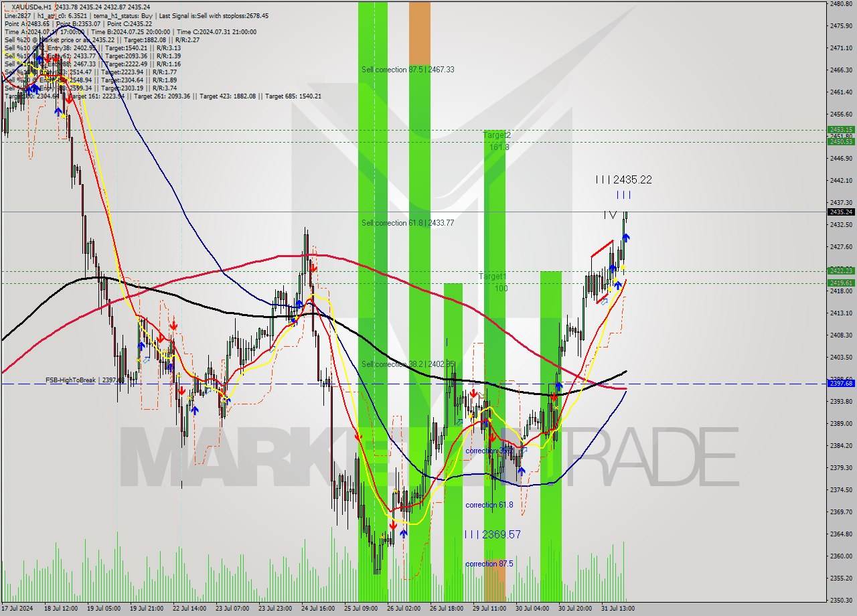
Task: Select the orange rectangle below 'correction 87.5'
Action: pos(495,581)
